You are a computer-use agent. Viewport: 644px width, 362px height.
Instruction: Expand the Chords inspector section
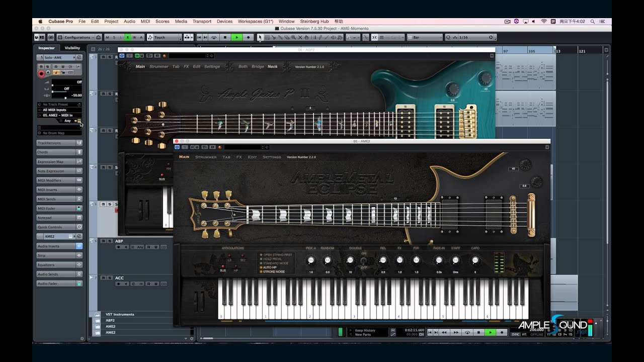click(x=59, y=152)
